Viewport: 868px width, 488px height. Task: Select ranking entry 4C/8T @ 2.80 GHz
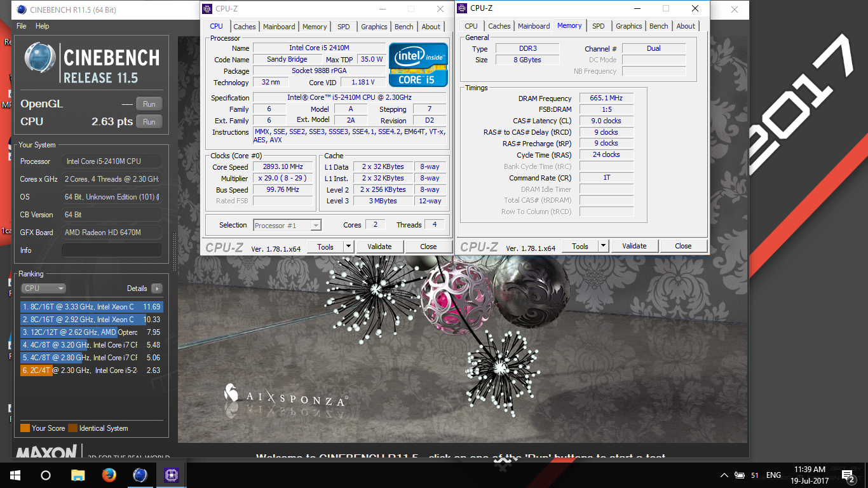click(92, 358)
